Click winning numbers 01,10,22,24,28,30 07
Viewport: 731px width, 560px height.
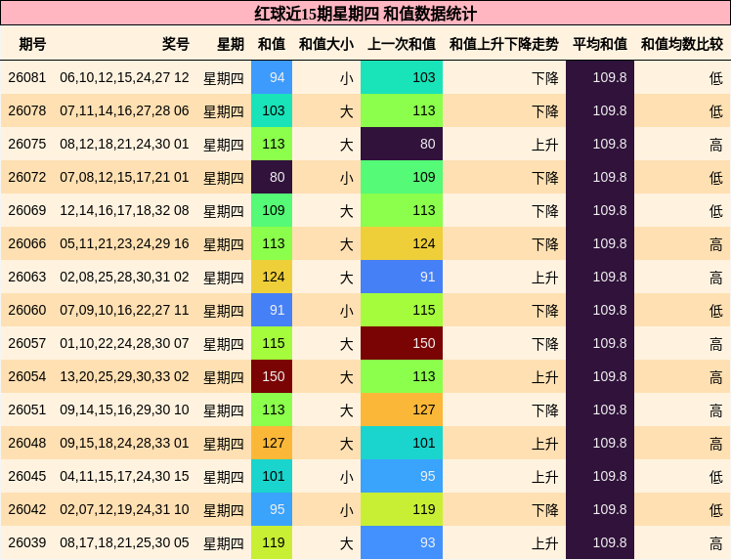point(124,343)
